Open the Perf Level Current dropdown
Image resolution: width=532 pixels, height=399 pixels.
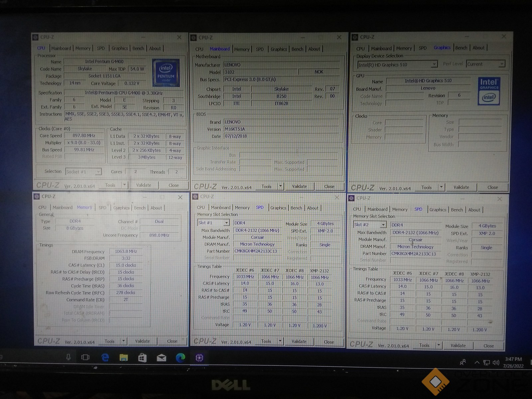tap(486, 64)
